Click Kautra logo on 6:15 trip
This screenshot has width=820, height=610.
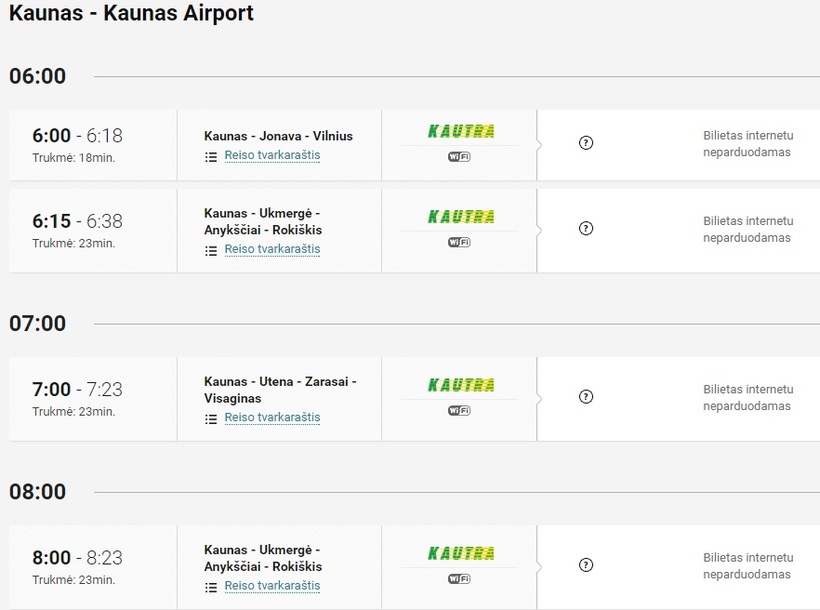pyautogui.click(x=461, y=216)
